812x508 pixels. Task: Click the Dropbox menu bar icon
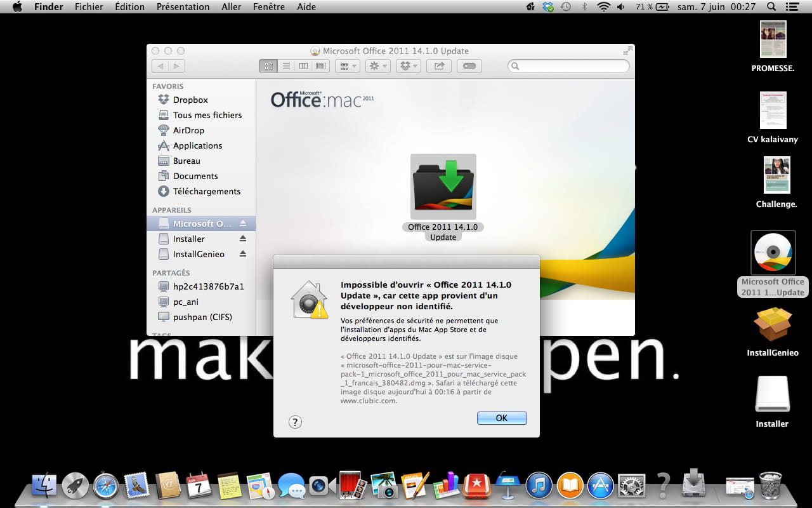548,7
